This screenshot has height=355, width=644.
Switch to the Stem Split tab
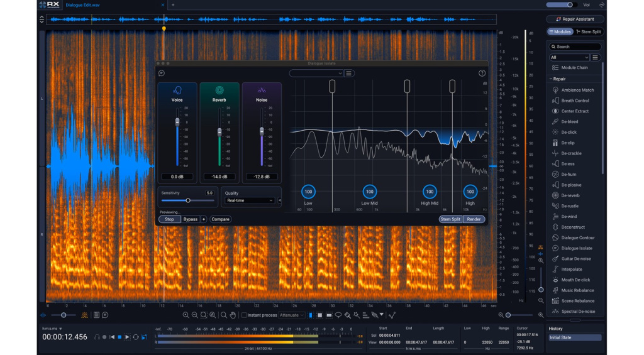click(589, 31)
